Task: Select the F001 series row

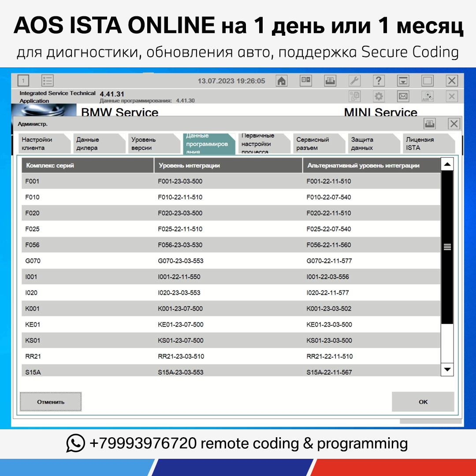Action: click(x=231, y=181)
